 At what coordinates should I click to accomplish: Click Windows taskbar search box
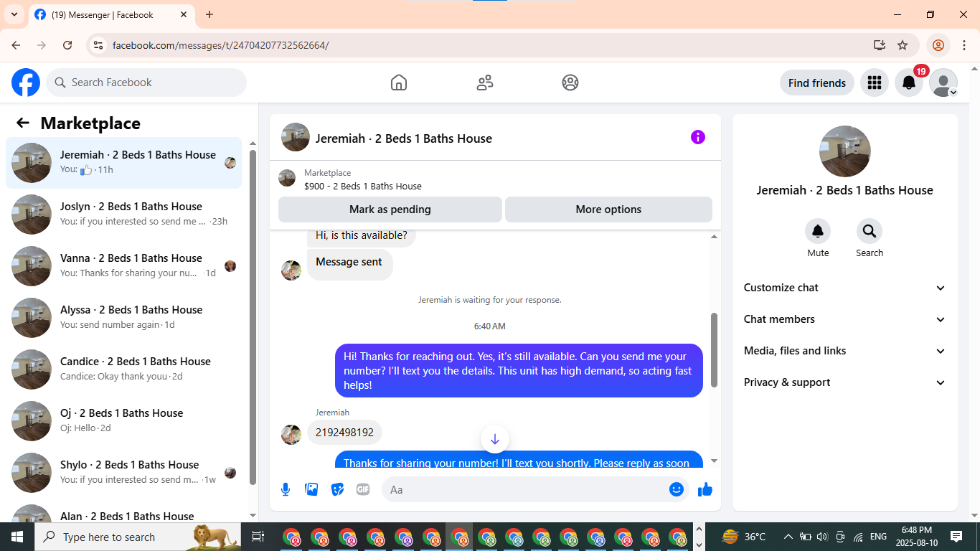coord(139,537)
